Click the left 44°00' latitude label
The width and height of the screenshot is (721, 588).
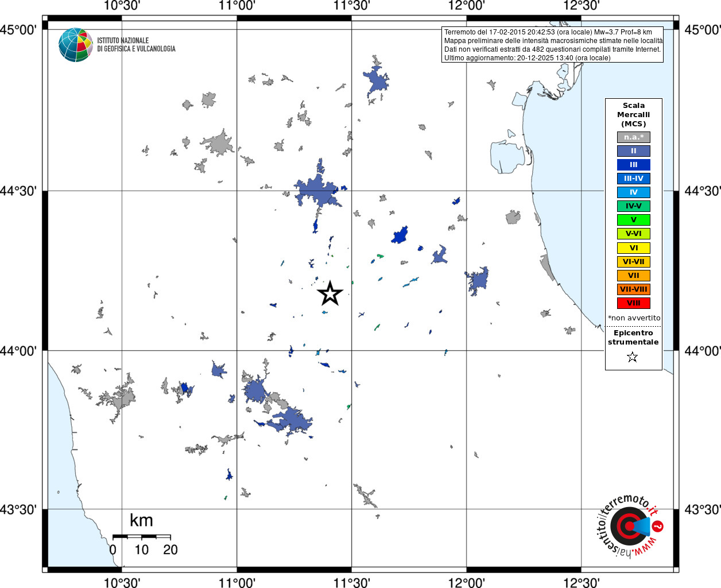[18, 350]
